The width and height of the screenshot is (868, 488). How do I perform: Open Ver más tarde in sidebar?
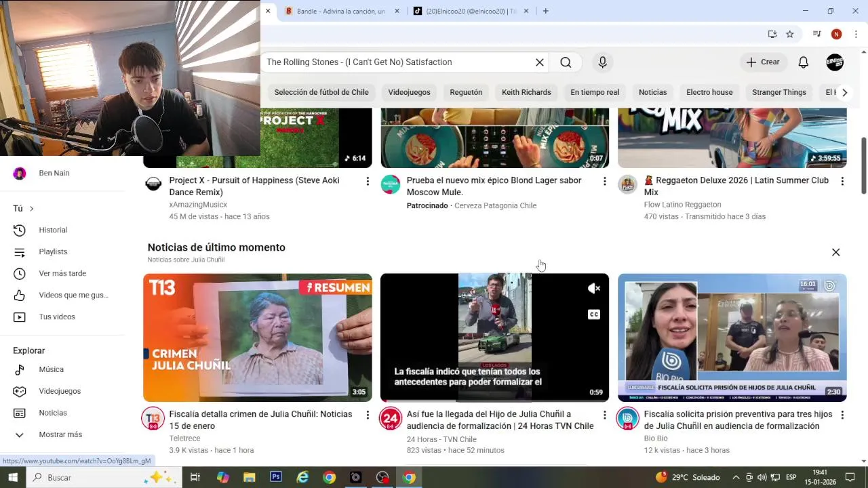click(x=62, y=274)
